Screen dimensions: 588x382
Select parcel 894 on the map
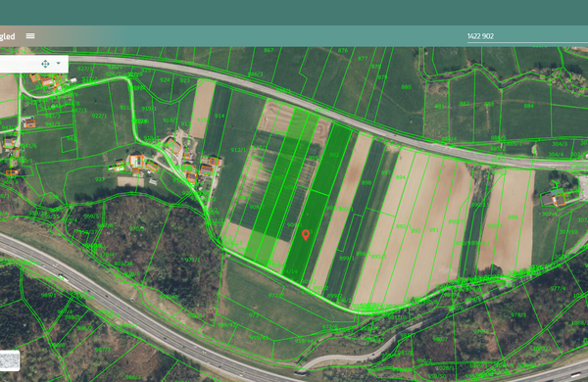point(401,177)
